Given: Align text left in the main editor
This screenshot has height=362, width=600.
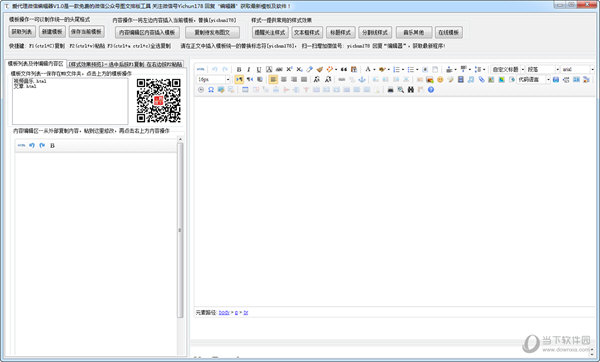Looking at the screenshot, I should 273,80.
